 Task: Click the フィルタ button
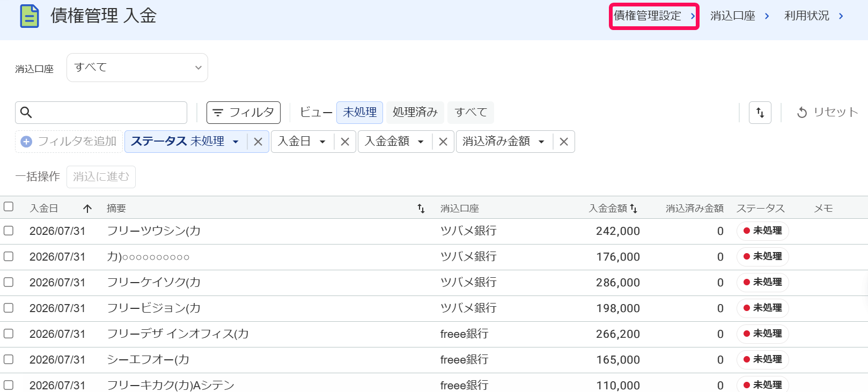tap(244, 113)
